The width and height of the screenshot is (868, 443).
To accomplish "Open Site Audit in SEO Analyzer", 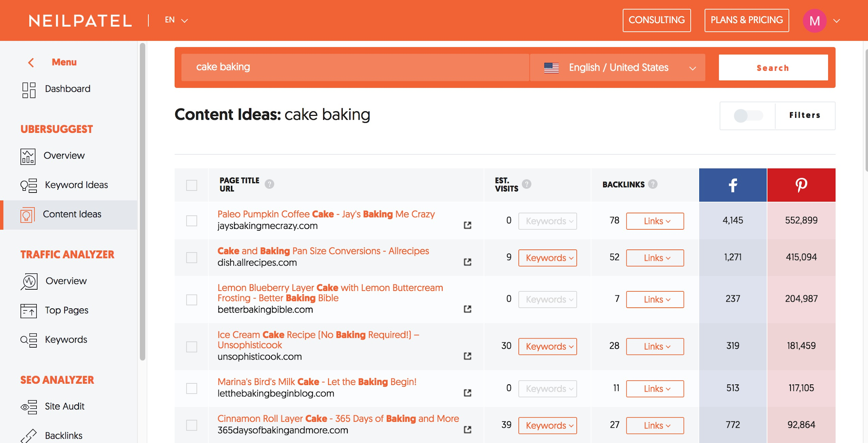I will point(65,407).
